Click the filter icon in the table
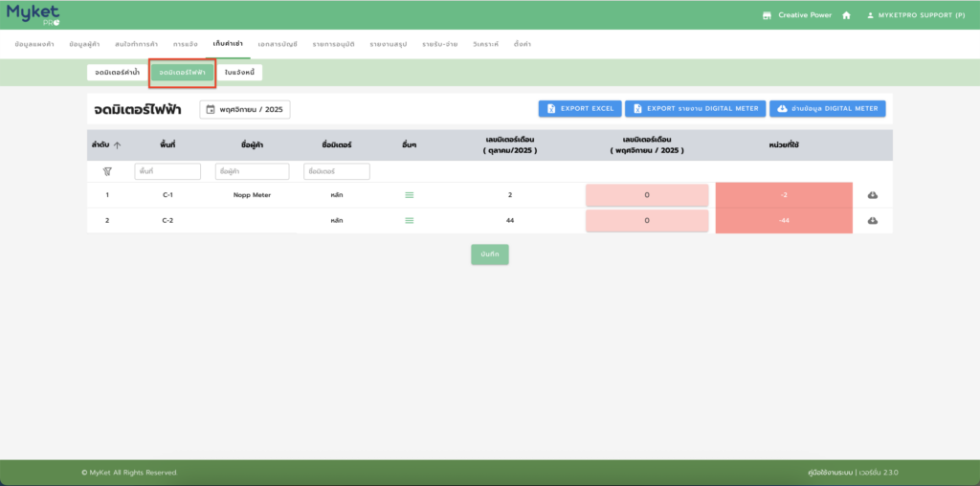This screenshot has height=486, width=980. [x=107, y=171]
